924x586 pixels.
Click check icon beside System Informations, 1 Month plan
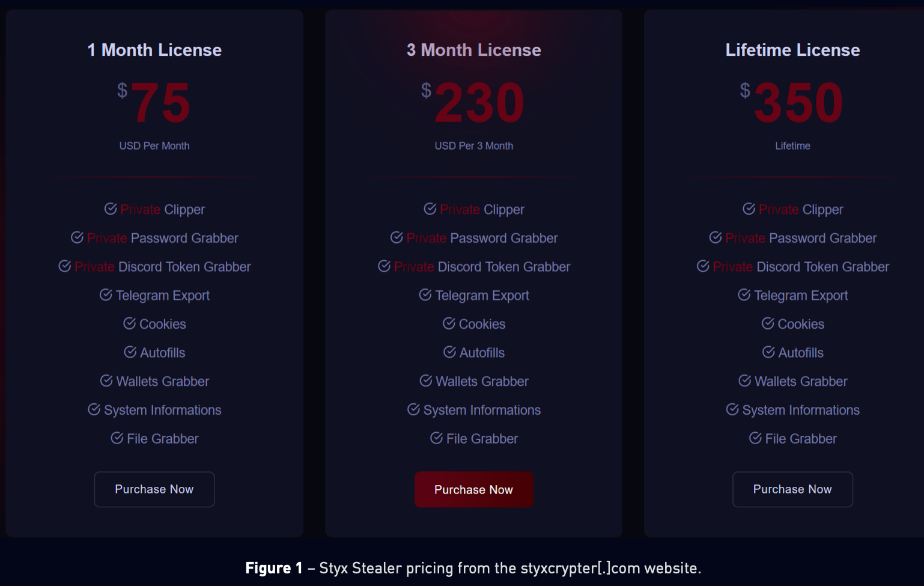point(94,409)
